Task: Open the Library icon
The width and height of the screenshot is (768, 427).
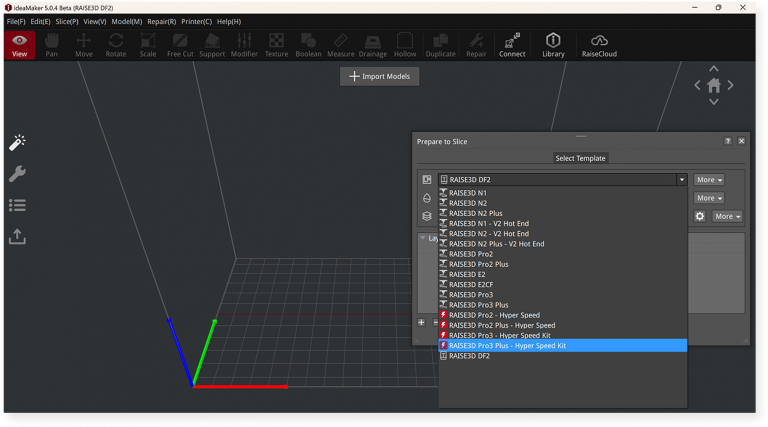Action: point(553,45)
